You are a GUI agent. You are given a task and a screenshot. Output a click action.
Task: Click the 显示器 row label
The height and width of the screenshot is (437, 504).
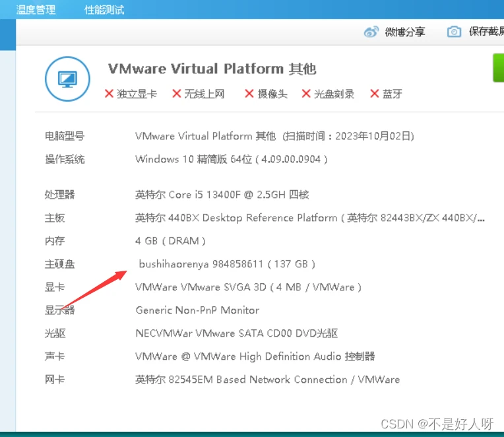coord(60,310)
